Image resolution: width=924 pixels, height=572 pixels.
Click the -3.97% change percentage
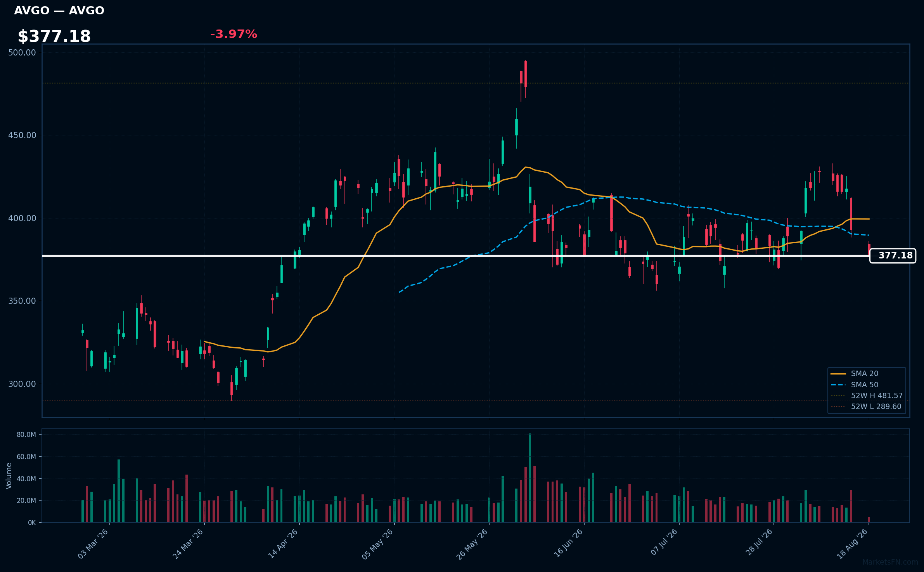[234, 34]
